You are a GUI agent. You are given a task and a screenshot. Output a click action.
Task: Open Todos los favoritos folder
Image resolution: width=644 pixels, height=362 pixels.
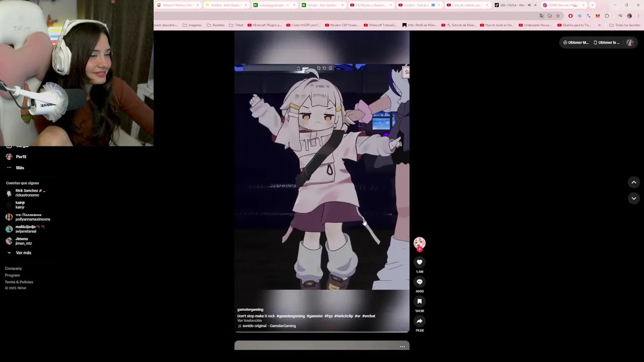coord(625,25)
